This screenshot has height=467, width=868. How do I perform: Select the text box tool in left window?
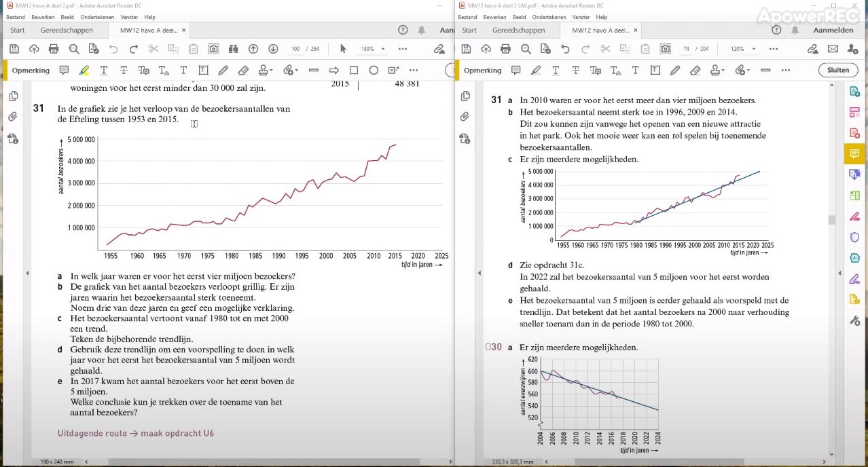click(x=203, y=70)
